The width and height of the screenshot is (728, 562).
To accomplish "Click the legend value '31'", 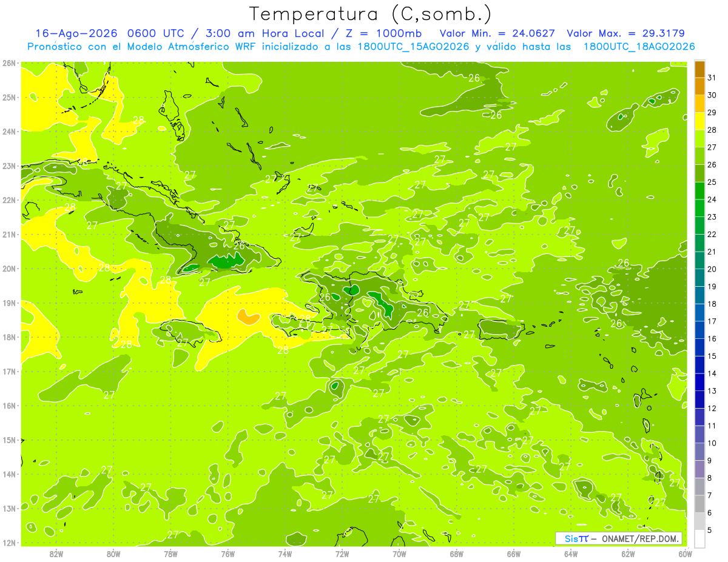I will pos(712,78).
